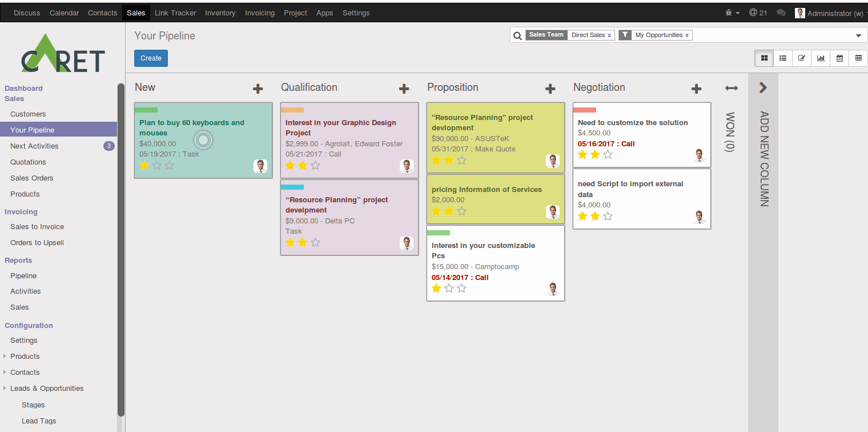Open the graph view of the pipeline
The image size is (868, 432).
click(x=821, y=58)
